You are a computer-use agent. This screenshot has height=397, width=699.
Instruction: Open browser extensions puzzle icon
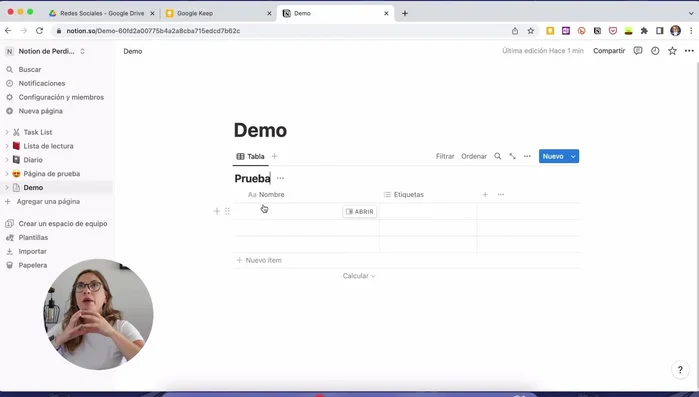point(644,31)
